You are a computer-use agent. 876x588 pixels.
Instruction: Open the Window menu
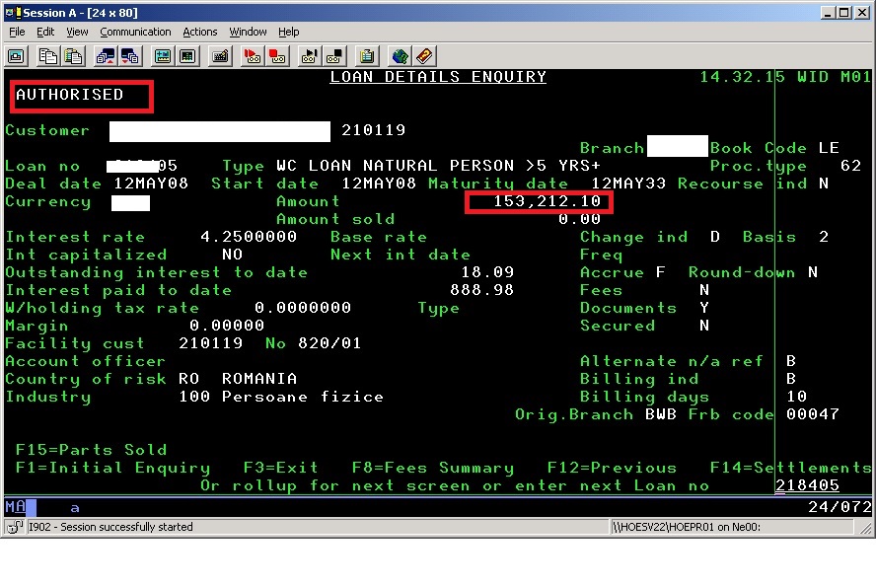pos(248,32)
